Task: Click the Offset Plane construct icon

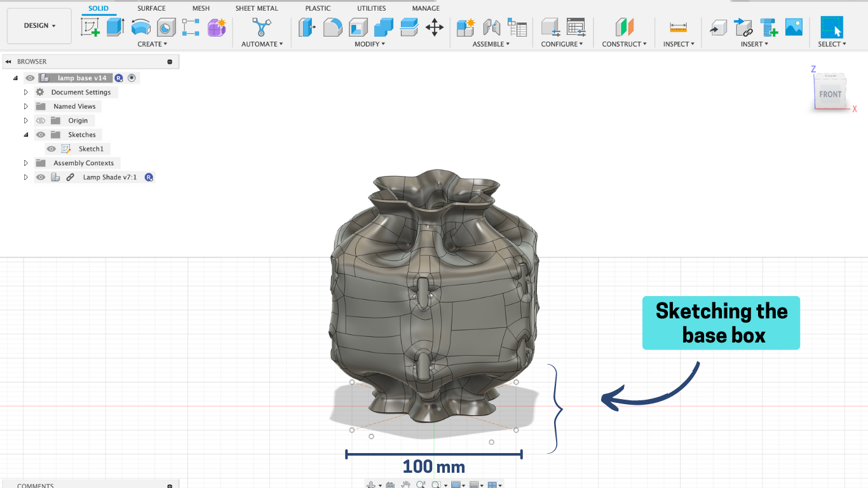Action: pos(625,27)
